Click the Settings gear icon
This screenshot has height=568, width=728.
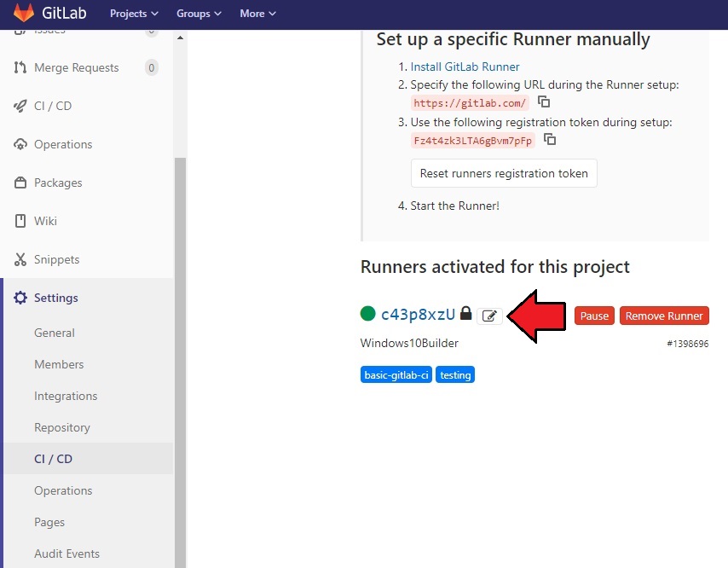(x=20, y=298)
